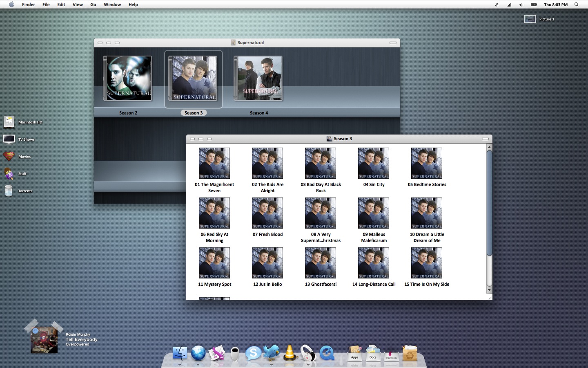Open Macintosh HD on the desktop
Viewport: 588px width, 368px height.
(x=9, y=122)
